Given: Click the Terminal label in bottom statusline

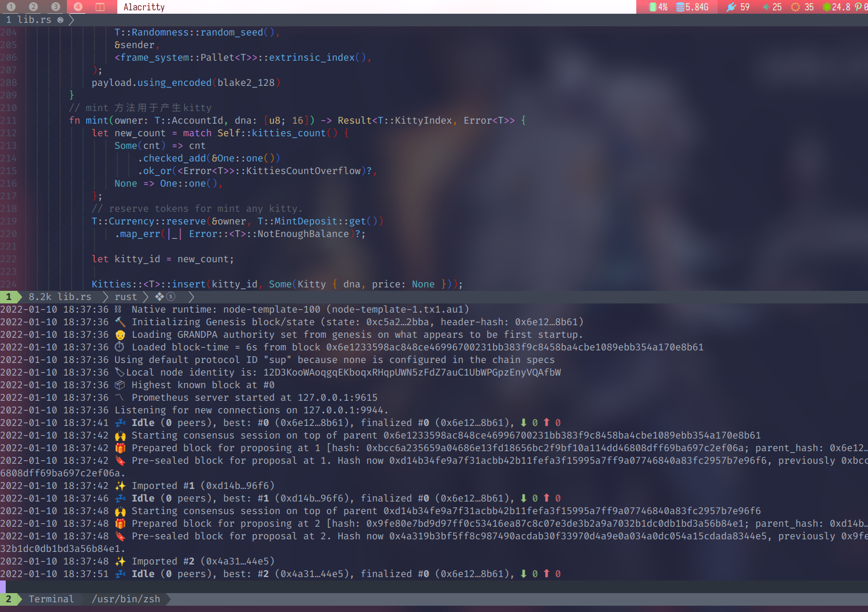Looking at the screenshot, I should coord(51,599).
